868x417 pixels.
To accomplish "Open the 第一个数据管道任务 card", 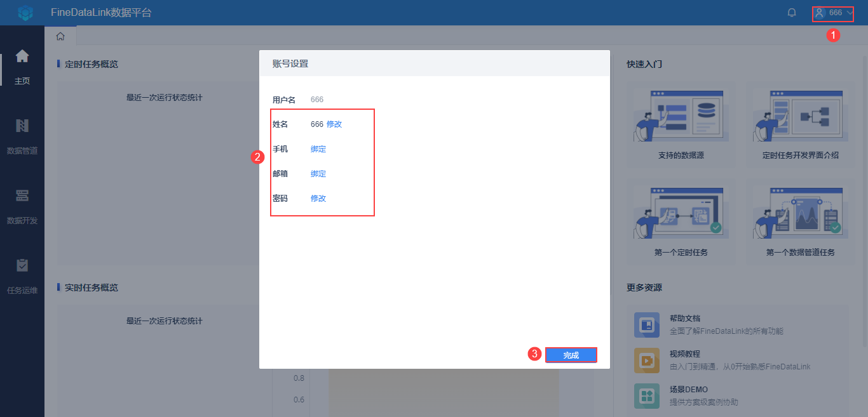I will 801,222.
